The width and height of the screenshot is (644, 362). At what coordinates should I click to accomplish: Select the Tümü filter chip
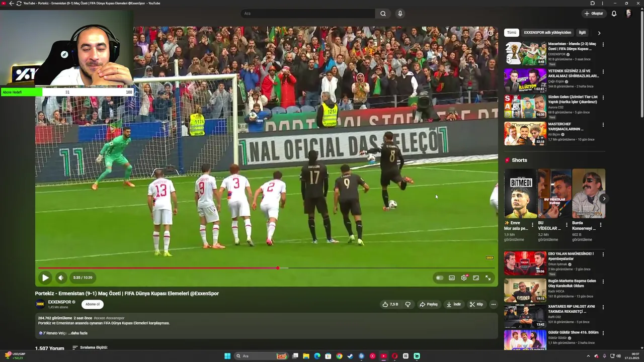click(512, 33)
